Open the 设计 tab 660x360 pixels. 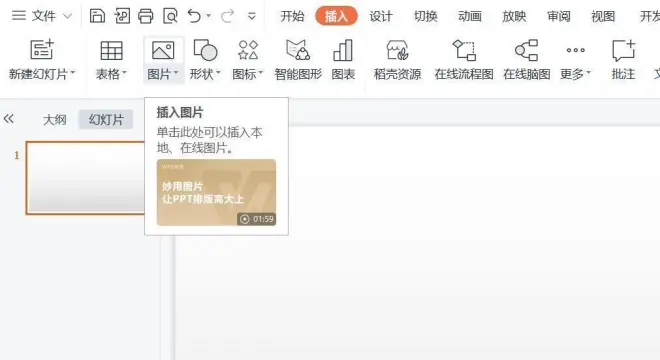pyautogui.click(x=381, y=16)
